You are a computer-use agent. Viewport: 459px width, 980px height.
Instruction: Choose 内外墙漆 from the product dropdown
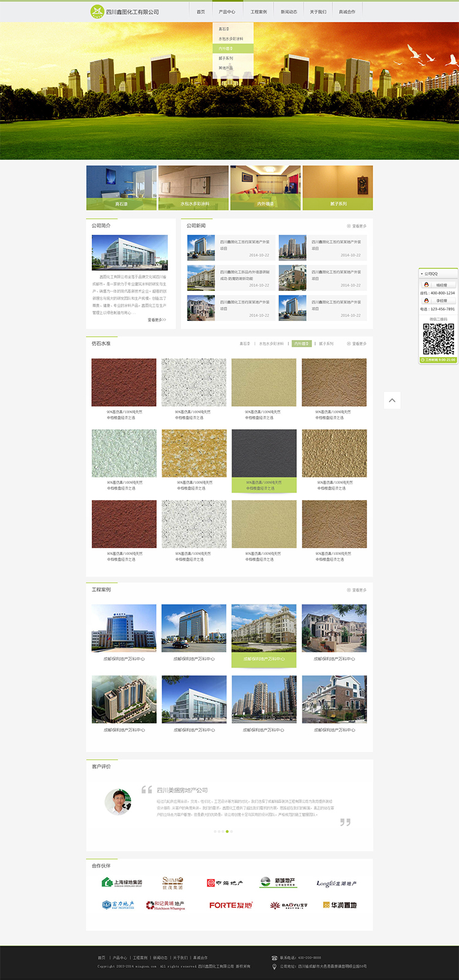[226, 48]
